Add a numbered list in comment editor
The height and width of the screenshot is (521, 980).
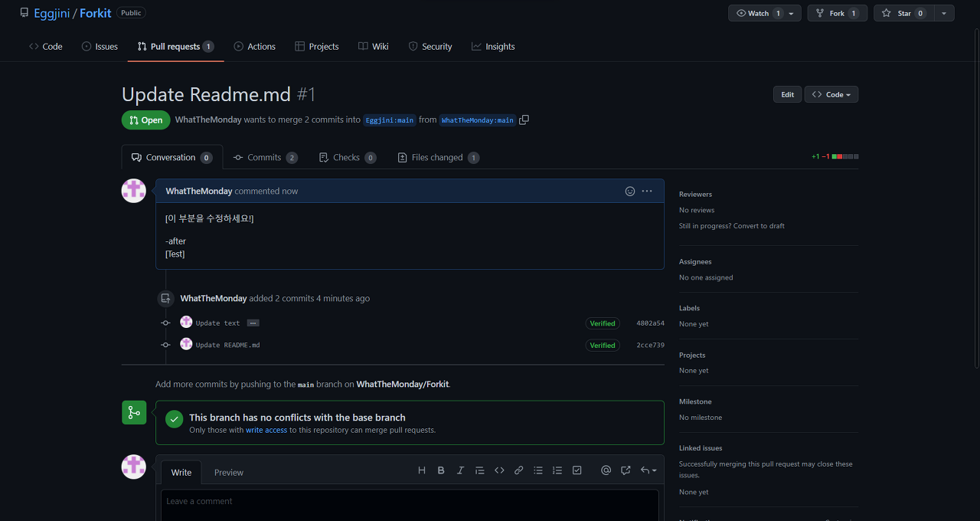click(557, 470)
